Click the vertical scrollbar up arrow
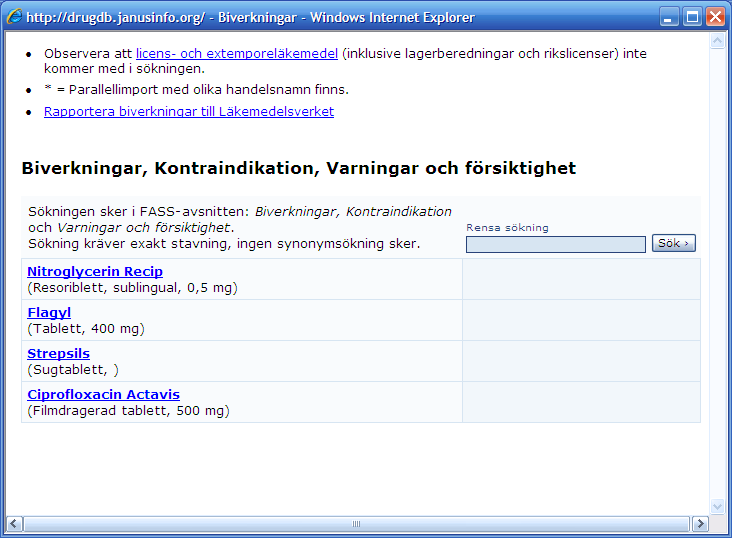 tap(718, 42)
